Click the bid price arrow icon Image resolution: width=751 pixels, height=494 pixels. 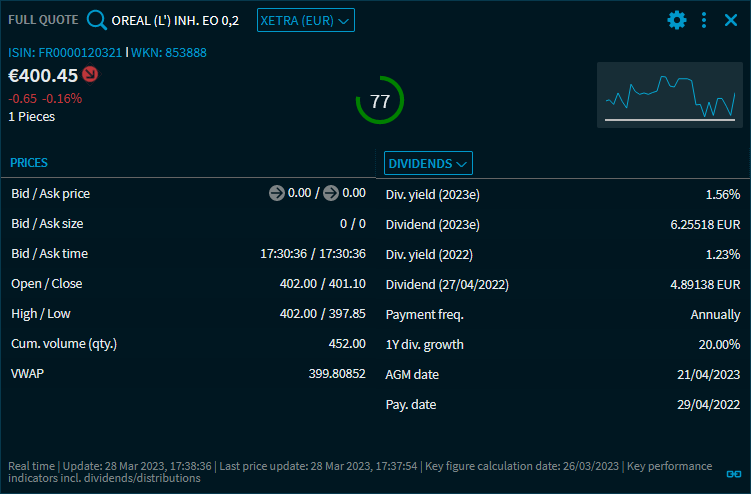coord(277,193)
